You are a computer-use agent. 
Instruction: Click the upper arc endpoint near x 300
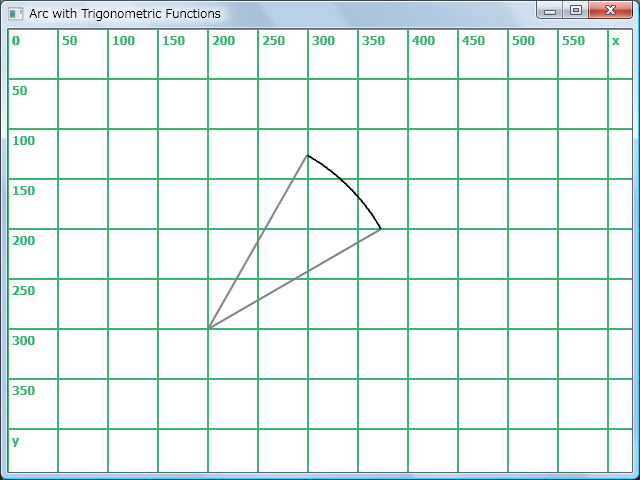307,155
